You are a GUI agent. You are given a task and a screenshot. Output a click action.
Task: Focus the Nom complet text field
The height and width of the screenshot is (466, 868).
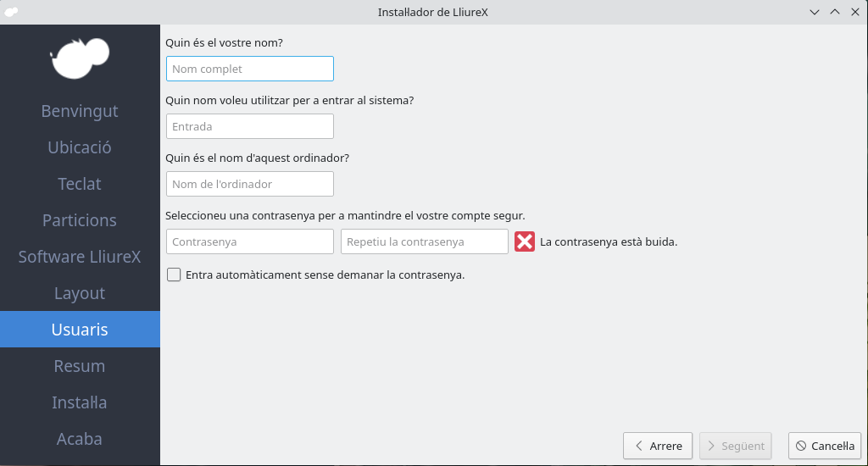pos(250,69)
